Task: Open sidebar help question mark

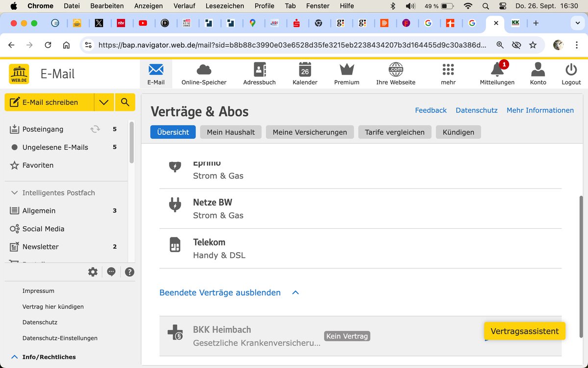Action: tap(129, 272)
